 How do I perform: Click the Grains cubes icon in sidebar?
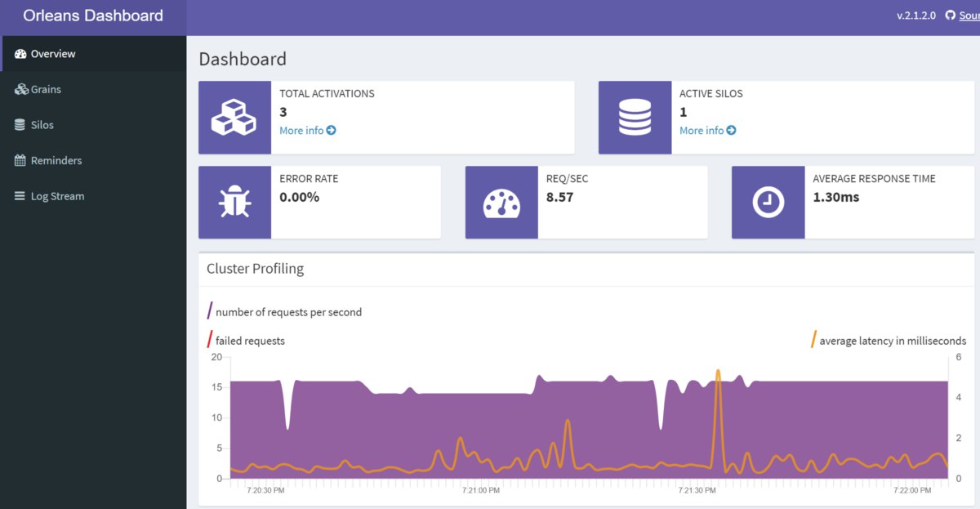pyautogui.click(x=20, y=89)
